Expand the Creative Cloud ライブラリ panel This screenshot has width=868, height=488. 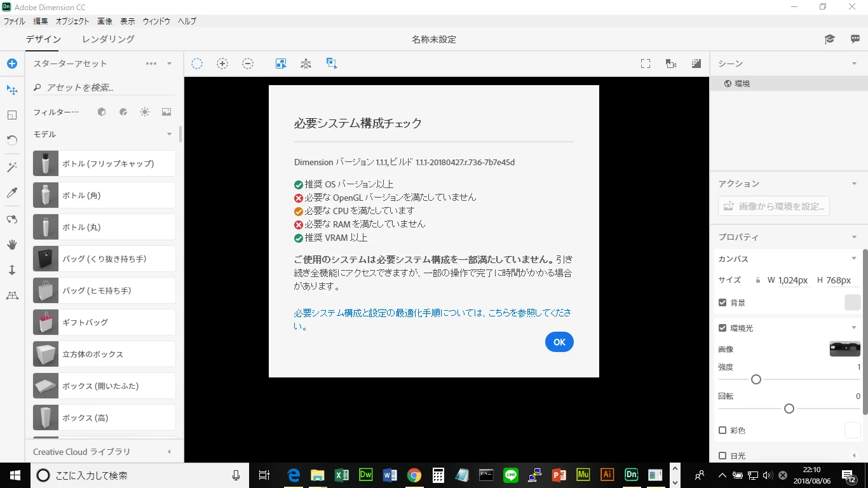coord(169,452)
